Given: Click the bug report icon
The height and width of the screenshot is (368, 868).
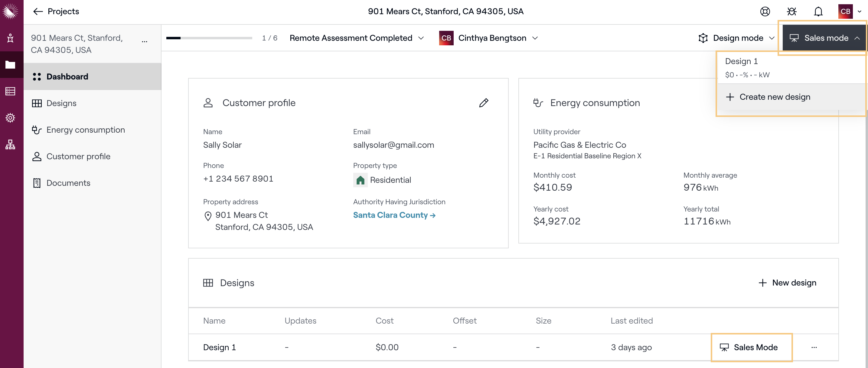Looking at the screenshot, I should (x=791, y=11).
